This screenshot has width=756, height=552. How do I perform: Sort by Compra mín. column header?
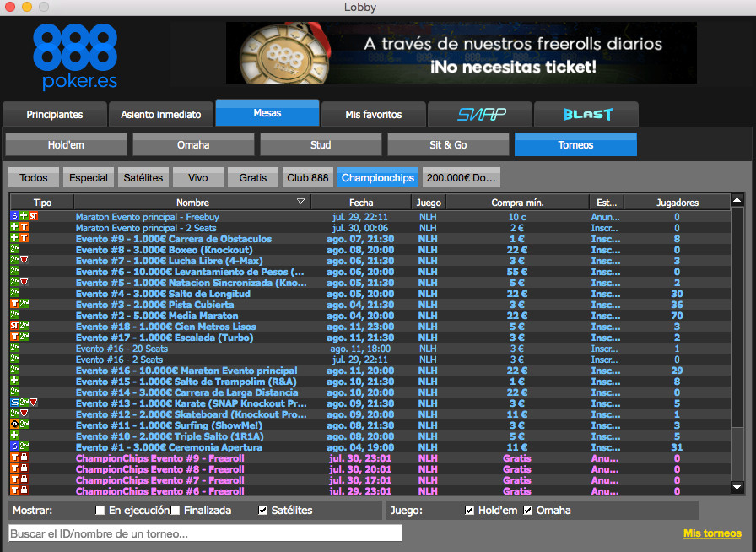click(517, 203)
